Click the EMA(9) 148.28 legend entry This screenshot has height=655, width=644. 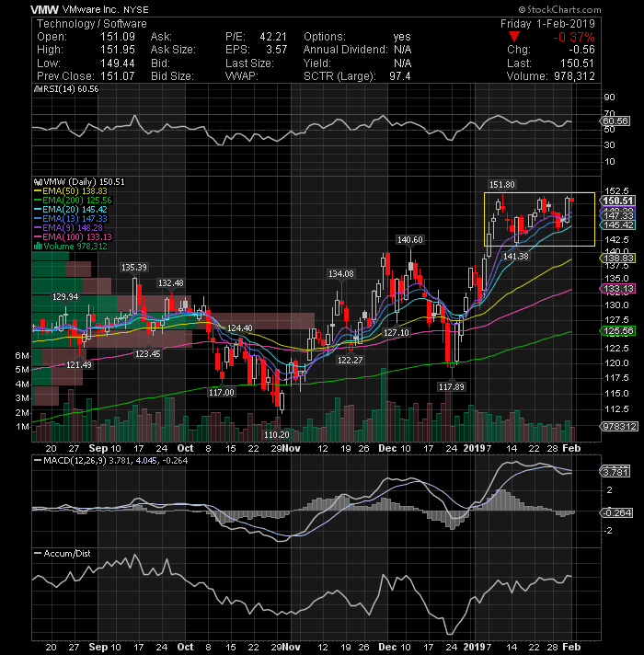pos(68,228)
